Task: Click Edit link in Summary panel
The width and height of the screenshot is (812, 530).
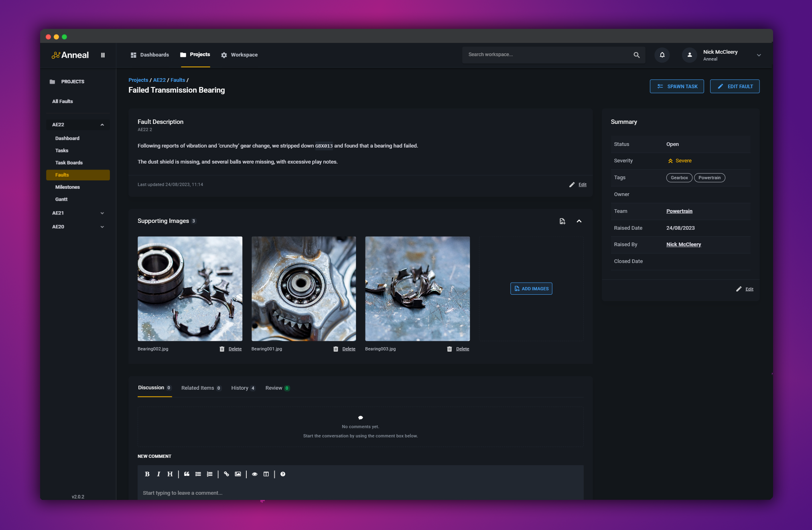Action: (749, 289)
